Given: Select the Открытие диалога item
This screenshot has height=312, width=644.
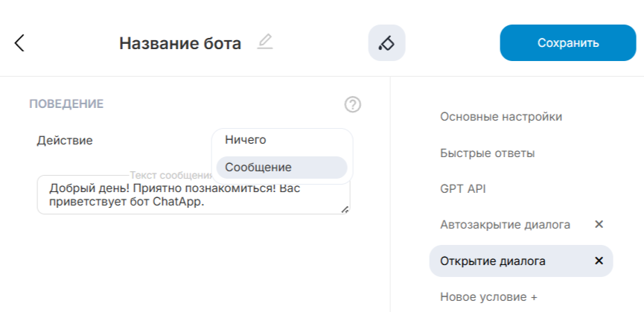Looking at the screenshot, I should click(493, 261).
